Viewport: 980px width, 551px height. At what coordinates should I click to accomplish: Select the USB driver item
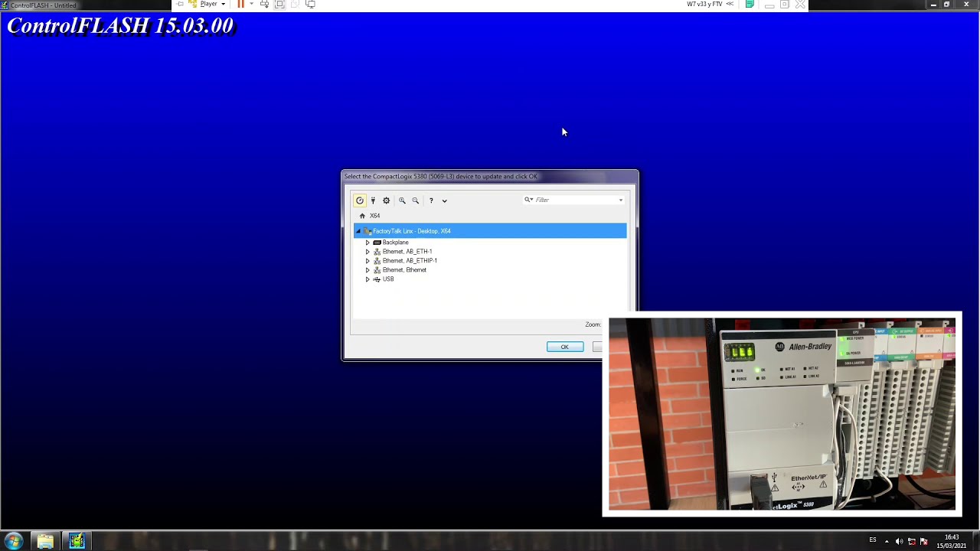click(387, 279)
